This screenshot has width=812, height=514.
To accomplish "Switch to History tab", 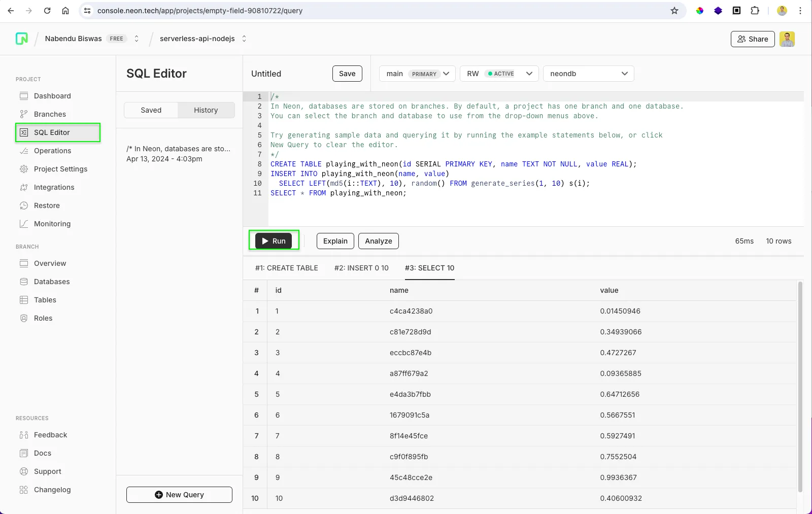I will [x=206, y=110].
